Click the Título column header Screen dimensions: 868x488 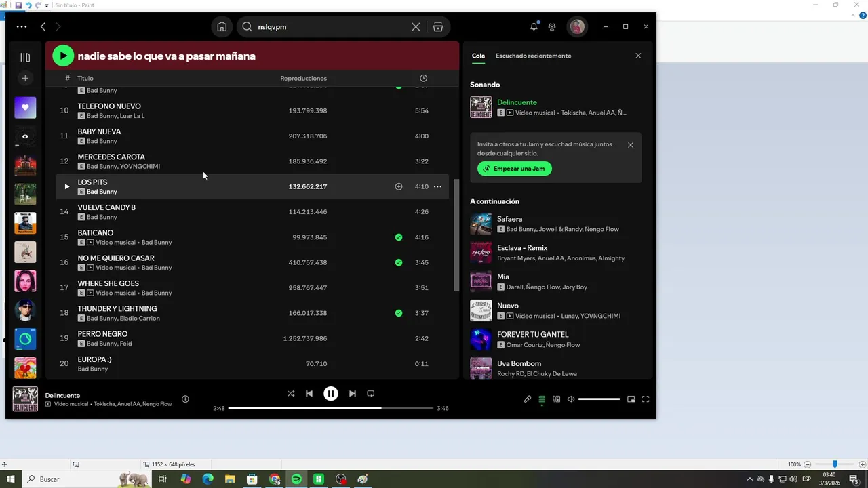coord(85,78)
